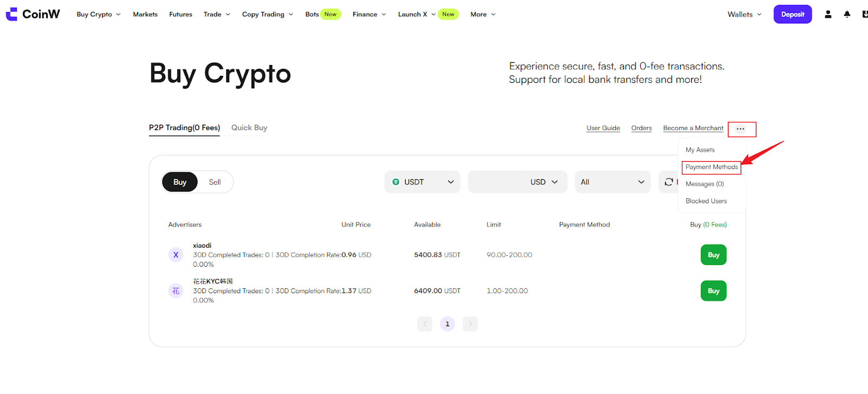Open the three-dots more options menu

[x=741, y=129]
